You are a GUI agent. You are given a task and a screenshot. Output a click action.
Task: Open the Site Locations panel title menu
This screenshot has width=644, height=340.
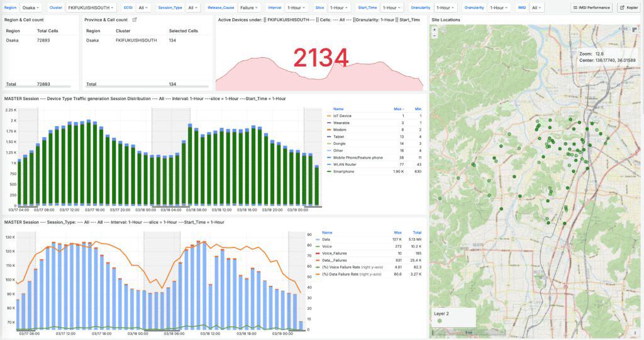[446, 20]
